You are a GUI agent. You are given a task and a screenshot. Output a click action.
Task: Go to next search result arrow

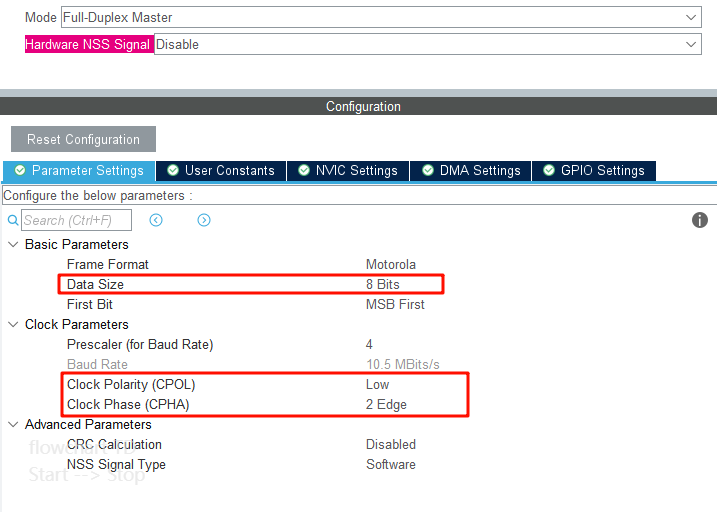[x=204, y=220]
